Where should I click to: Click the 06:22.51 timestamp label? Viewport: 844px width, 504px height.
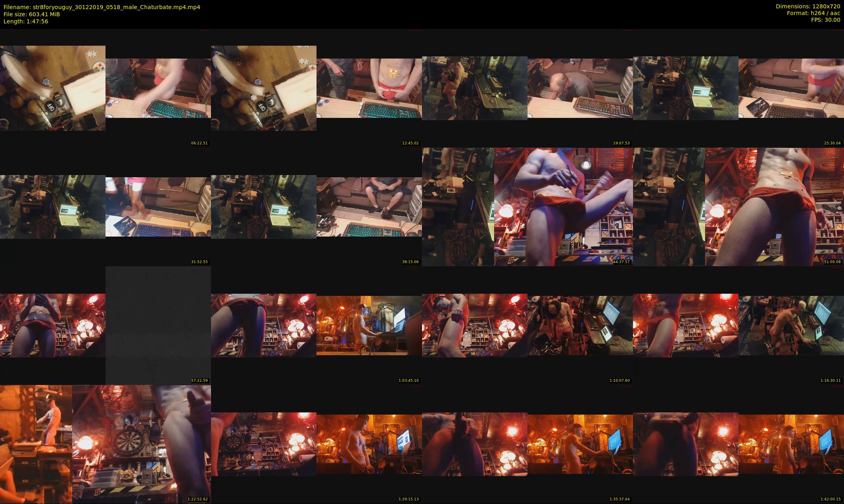[x=200, y=143]
